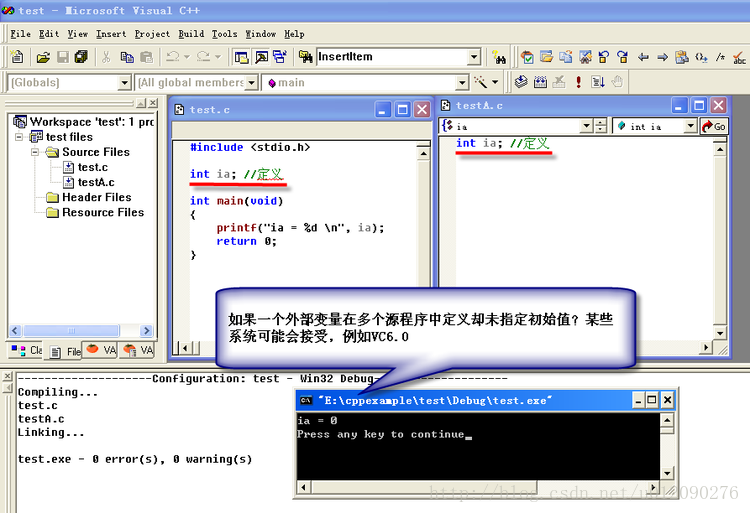This screenshot has width=750, height=513.
Task: Collapse the 'test files' tree node
Action: 20,137
